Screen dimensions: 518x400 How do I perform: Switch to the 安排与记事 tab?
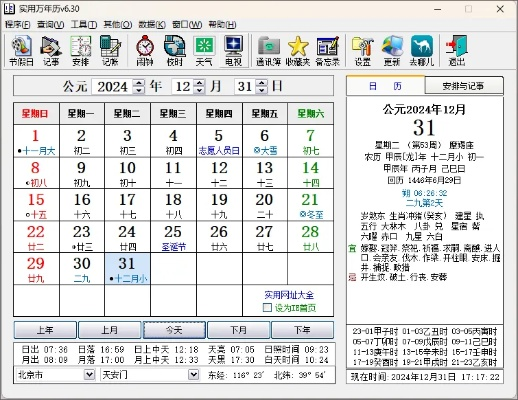(464, 86)
